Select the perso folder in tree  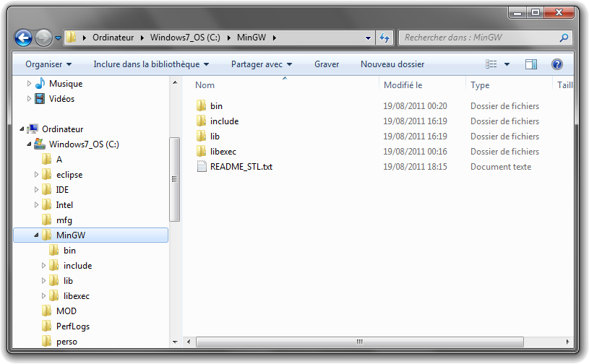pyautogui.click(x=66, y=342)
